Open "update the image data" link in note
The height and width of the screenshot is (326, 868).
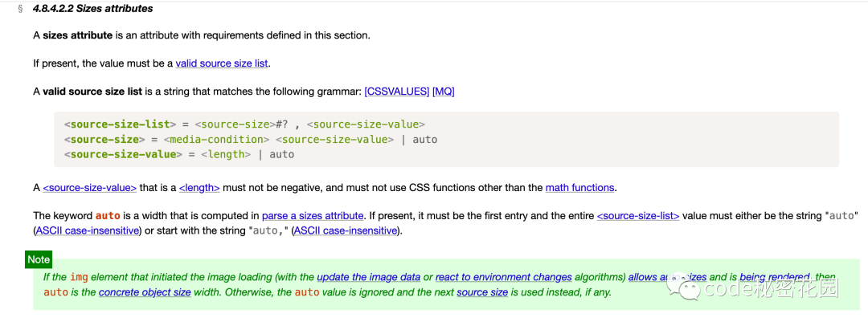(x=369, y=277)
